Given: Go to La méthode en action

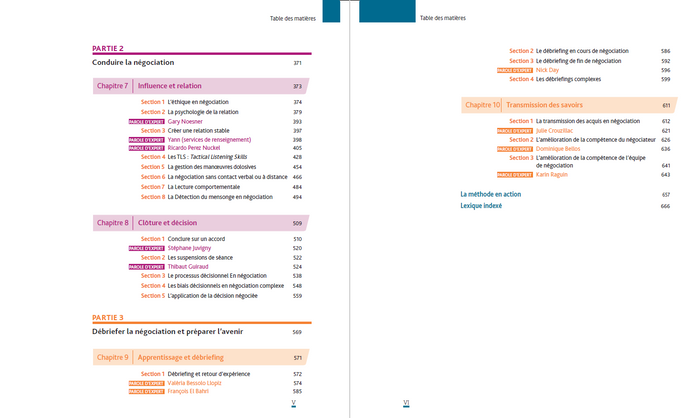Looking at the screenshot, I should click(x=489, y=193).
